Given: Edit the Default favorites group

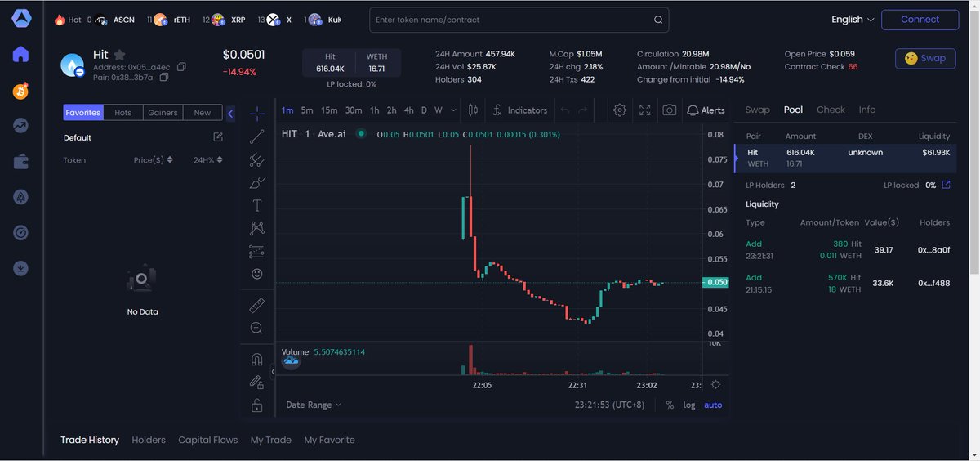Looking at the screenshot, I should 218,137.
